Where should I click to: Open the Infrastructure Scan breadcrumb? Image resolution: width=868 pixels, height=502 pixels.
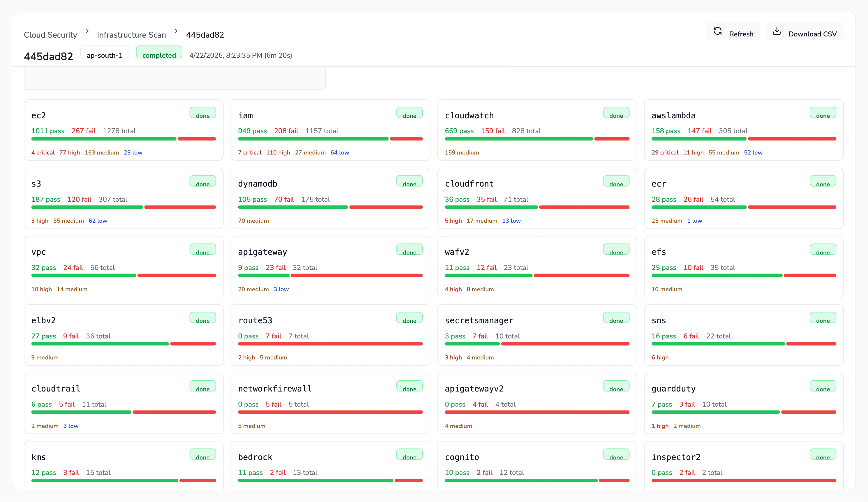(x=131, y=35)
